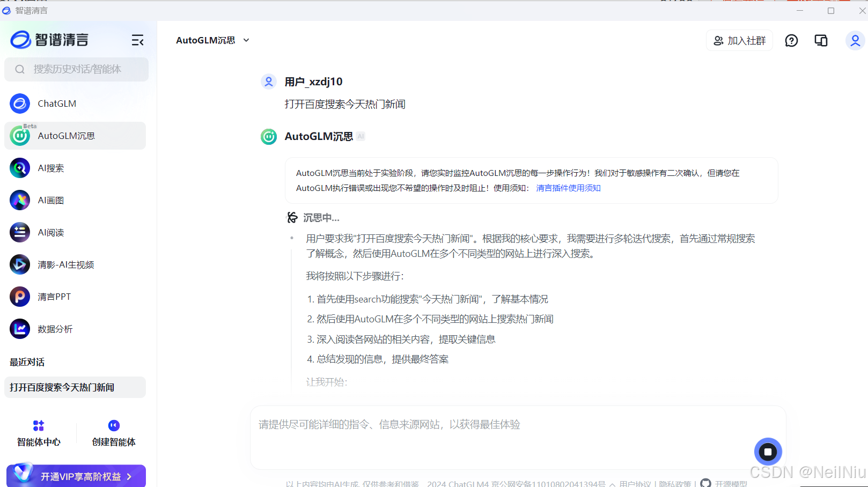Click the GitHub 开源模型 icon in the footer
Viewport: 868px width, 487px height.
tap(706, 483)
